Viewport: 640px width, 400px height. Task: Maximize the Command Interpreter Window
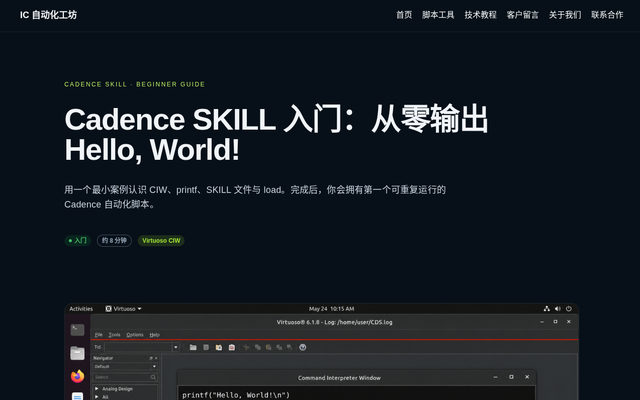[511, 377]
